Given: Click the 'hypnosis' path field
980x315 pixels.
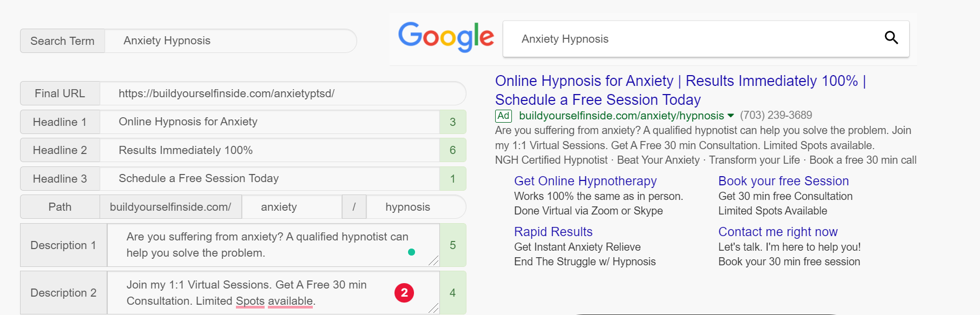Looking at the screenshot, I should pyautogui.click(x=414, y=207).
